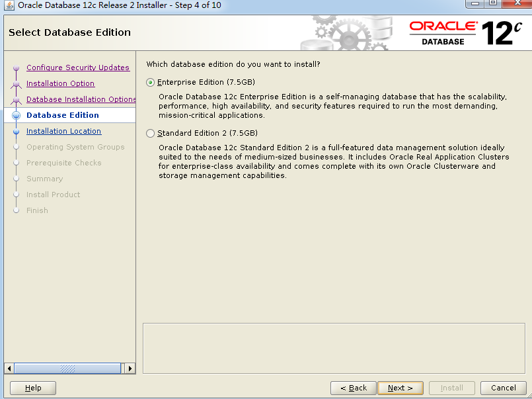532x399 pixels.
Task: Select the Enterprise Edition radio button
Action: (150, 83)
